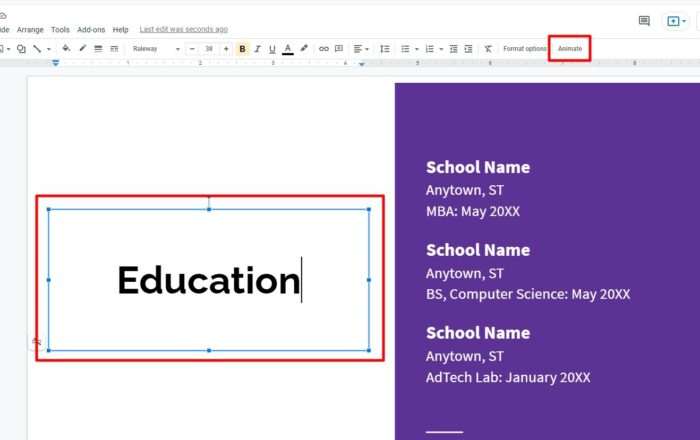700x440 pixels.
Task: Open the comment history icon
Action: click(x=644, y=21)
